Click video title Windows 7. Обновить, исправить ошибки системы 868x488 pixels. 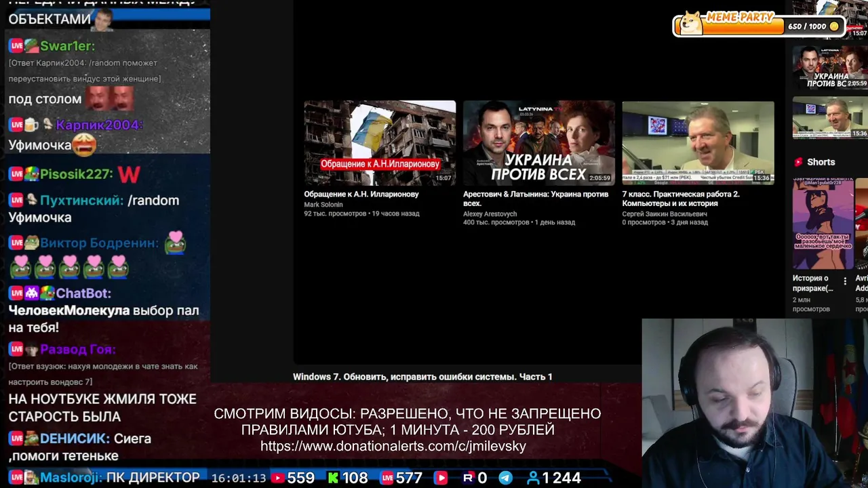pyautogui.click(x=422, y=377)
